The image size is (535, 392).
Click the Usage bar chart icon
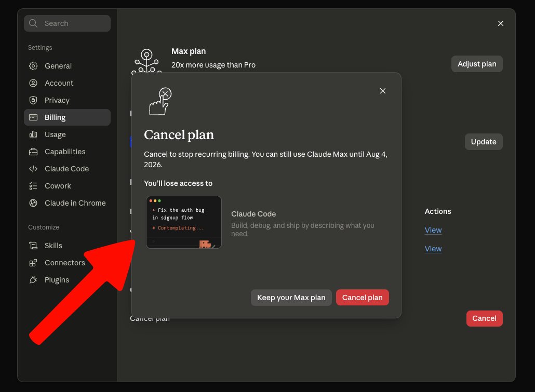point(33,134)
